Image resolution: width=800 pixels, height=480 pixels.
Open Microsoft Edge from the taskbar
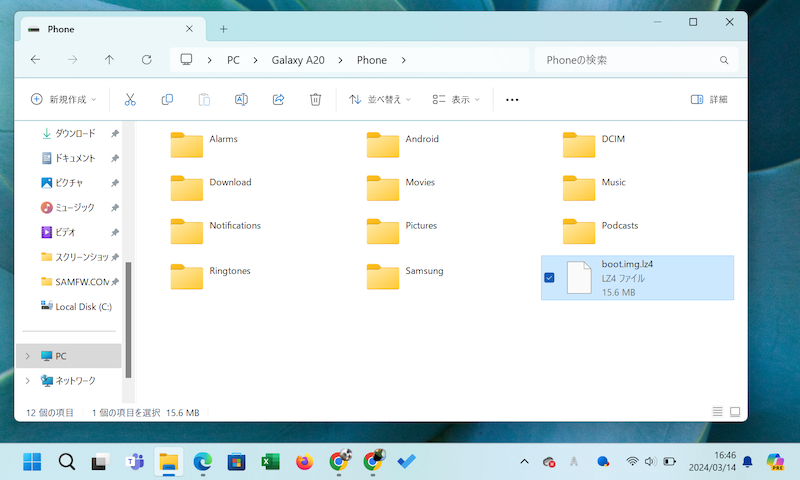click(x=203, y=461)
